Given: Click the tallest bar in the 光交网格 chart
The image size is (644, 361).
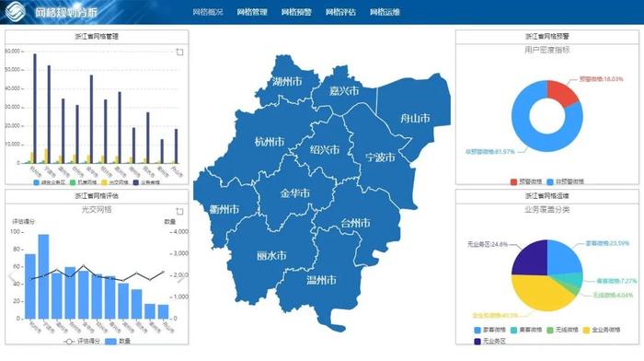Looking at the screenshot, I should pyautogui.click(x=43, y=276).
